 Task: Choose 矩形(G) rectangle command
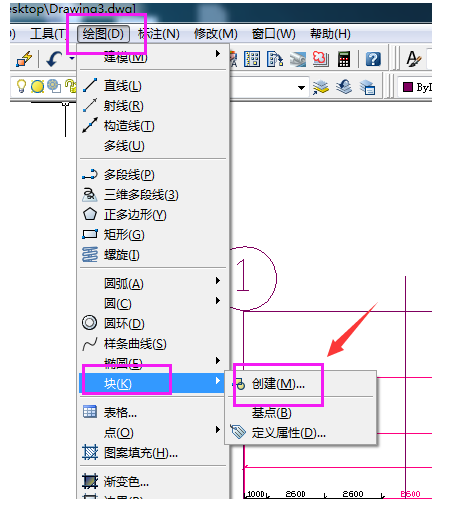coord(153,235)
